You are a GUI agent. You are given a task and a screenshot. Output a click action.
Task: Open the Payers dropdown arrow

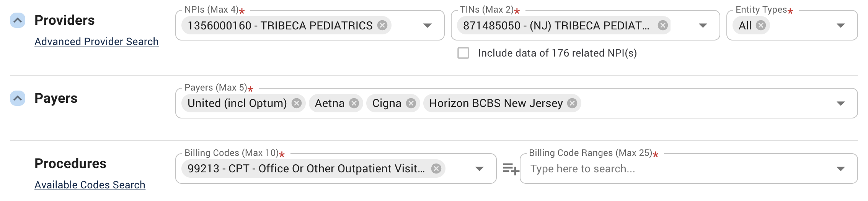point(840,104)
